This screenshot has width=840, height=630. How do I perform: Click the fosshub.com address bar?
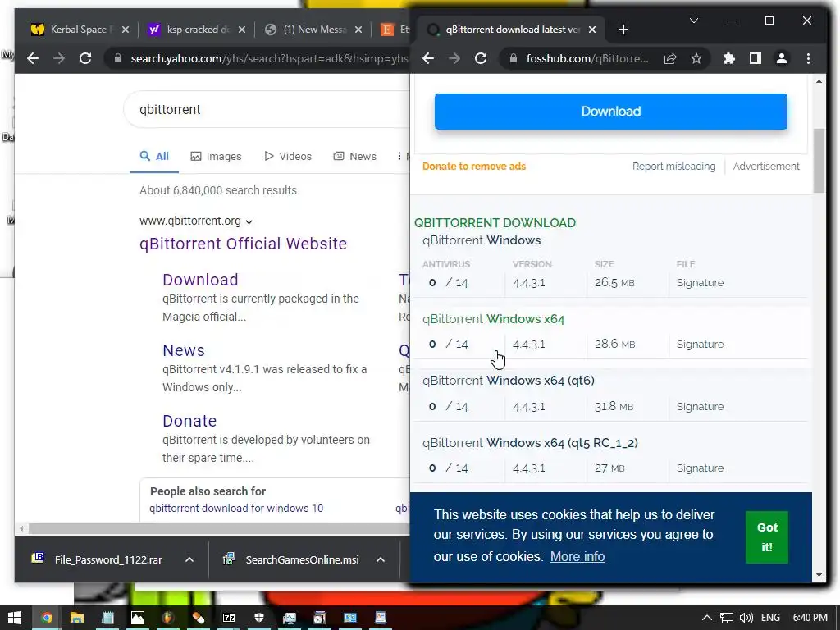(586, 58)
